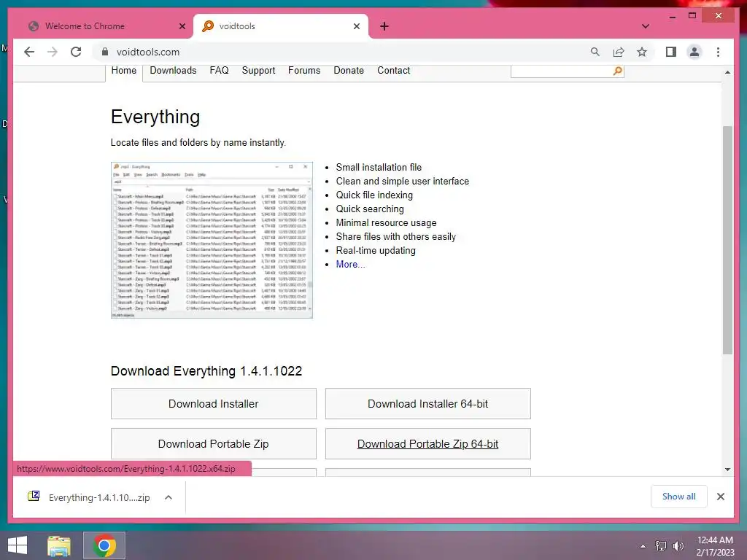Screen dimensions: 747x560
Task: Go to the Support page
Action: pos(258,71)
